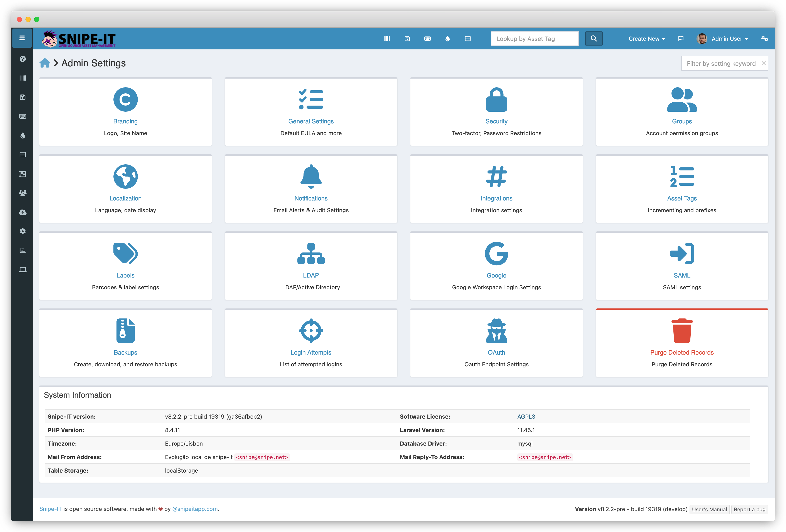This screenshot has height=532, width=786.
Task: Open SAML settings
Action: (682, 266)
